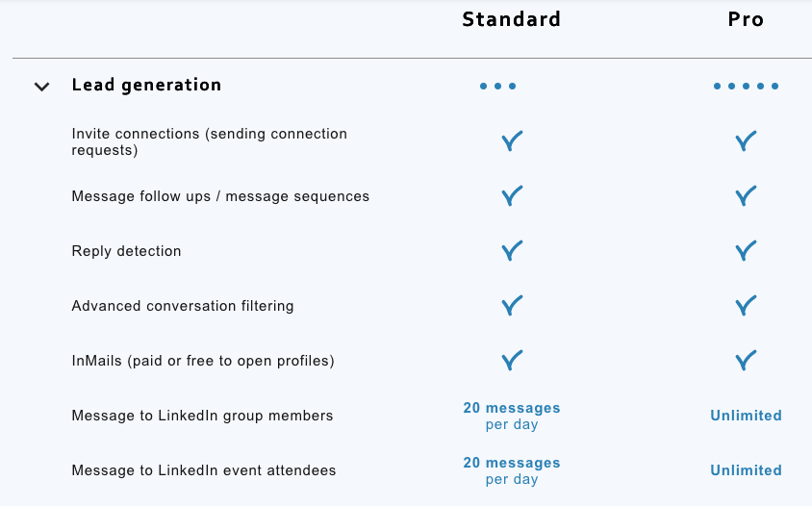Image resolution: width=812 pixels, height=506 pixels.
Task: Click Standard checkmark for Message follow ups
Action: (512, 196)
